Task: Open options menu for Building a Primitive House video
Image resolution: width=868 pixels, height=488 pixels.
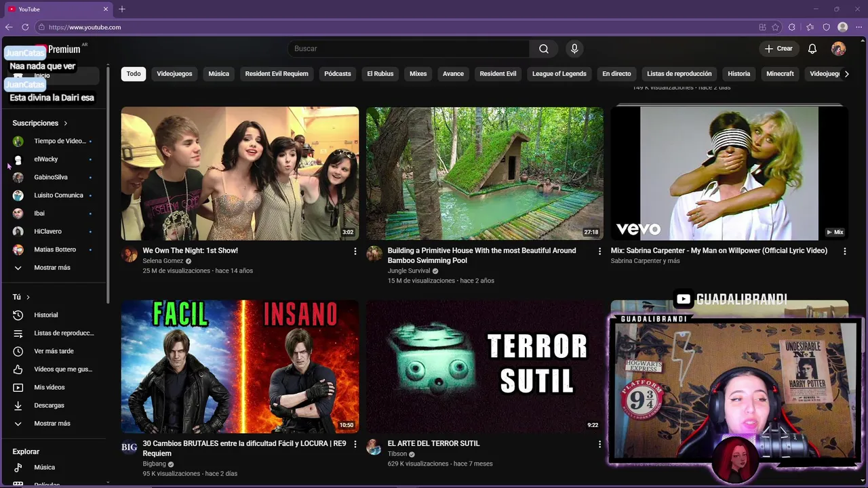Action: pyautogui.click(x=599, y=251)
